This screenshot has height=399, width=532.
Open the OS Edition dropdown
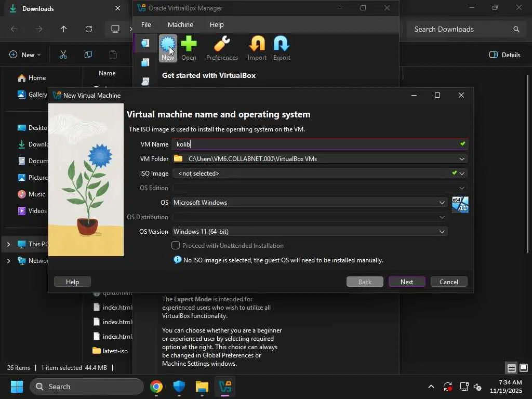(x=462, y=188)
